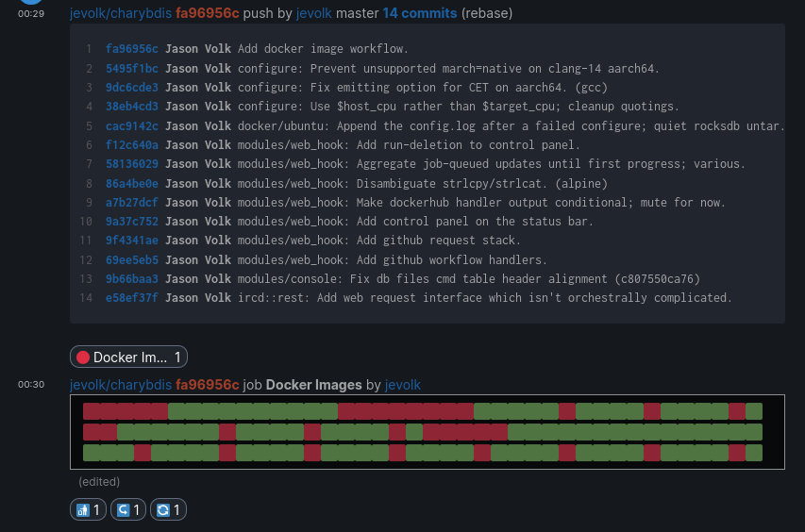Image resolution: width=805 pixels, height=532 pixels.
Task: Click the litter-bin emoji reaction
Action: point(88,510)
